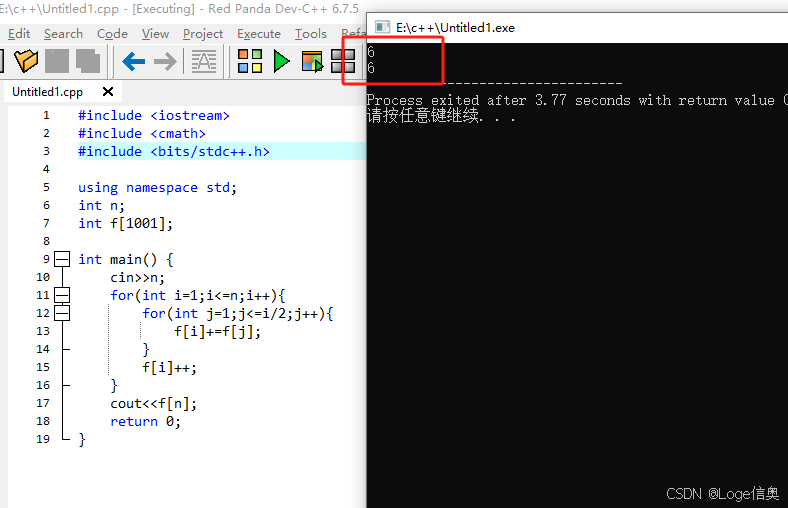This screenshot has height=508, width=788.
Task: Open the Search menu
Action: (x=63, y=34)
